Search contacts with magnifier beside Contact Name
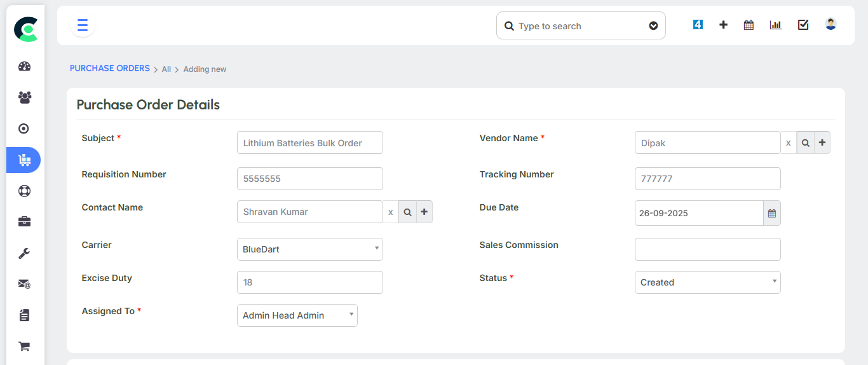This screenshot has width=868, height=365. tap(407, 212)
